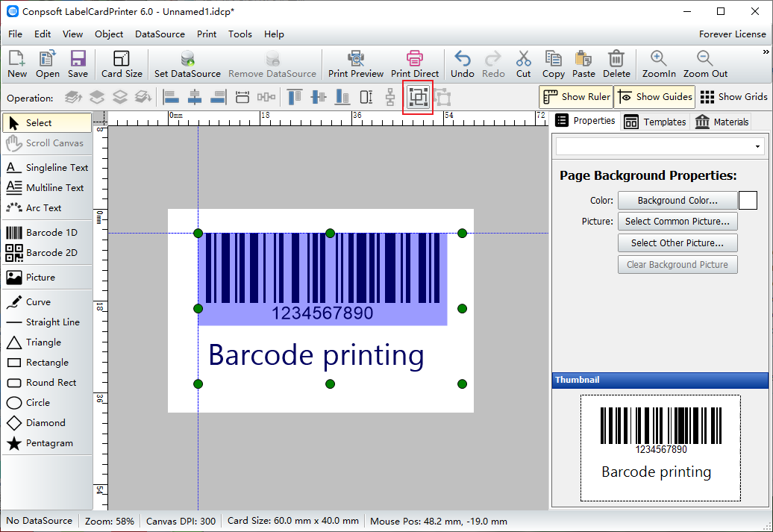Align selected objects to vertical middle
This screenshot has height=532, width=773.
click(319, 97)
